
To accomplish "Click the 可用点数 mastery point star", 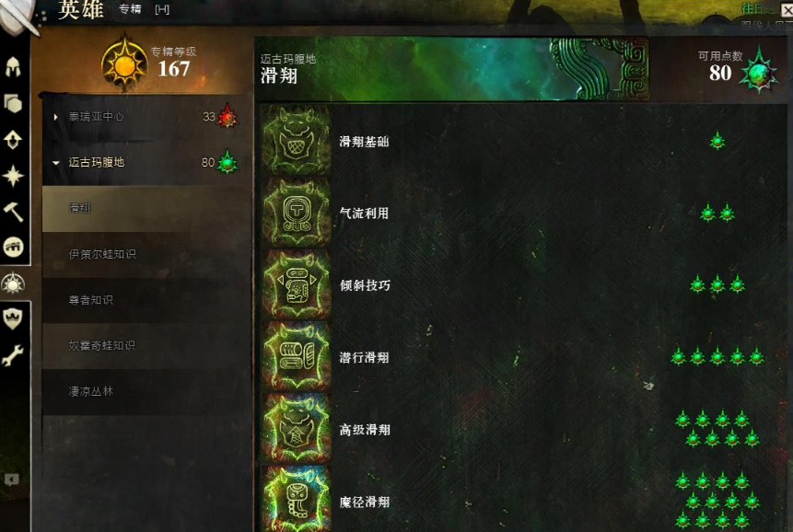I will 759,72.
